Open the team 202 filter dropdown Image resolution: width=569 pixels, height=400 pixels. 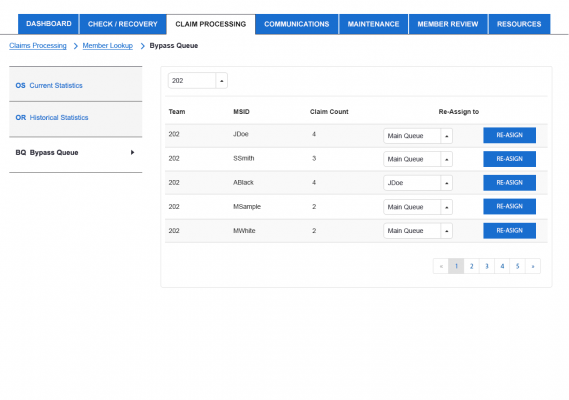pyautogui.click(x=198, y=81)
